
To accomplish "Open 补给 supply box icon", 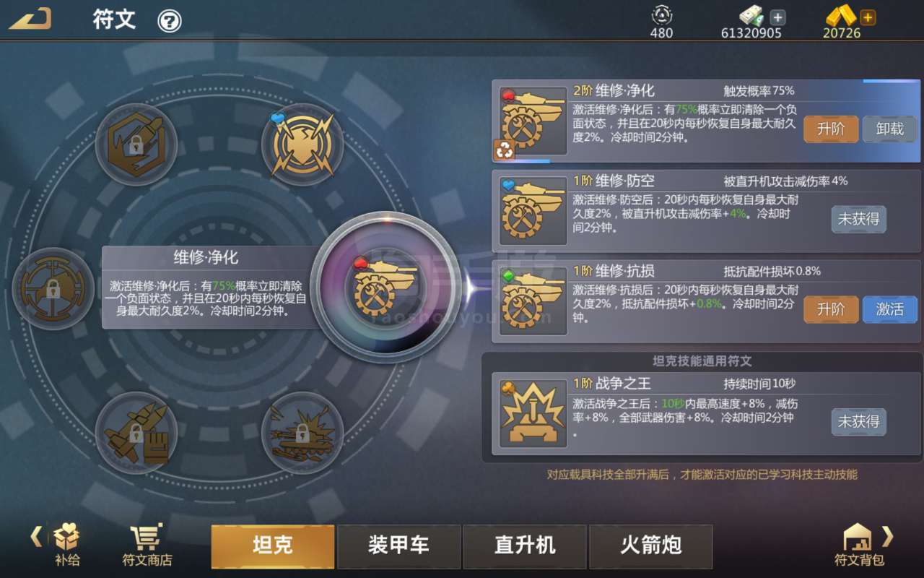I will click(x=66, y=545).
